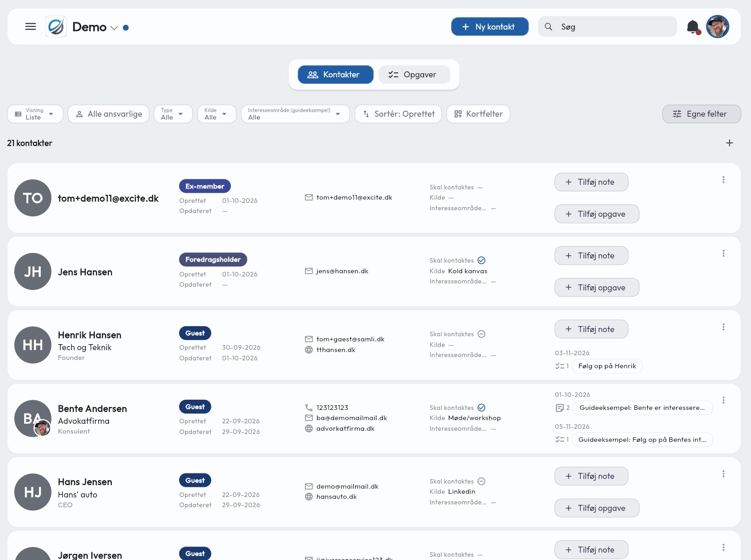Open note Guideeksempel: Bente er interessere...

[x=643, y=408]
